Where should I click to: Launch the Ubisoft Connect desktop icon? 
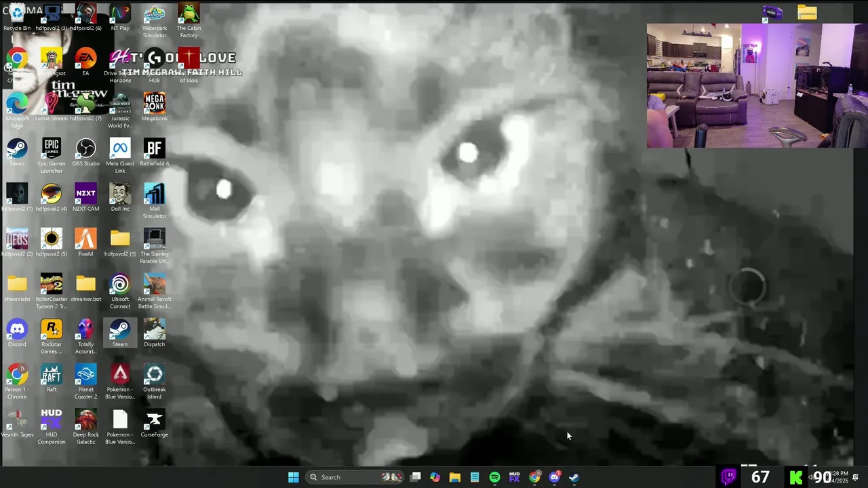[120, 292]
